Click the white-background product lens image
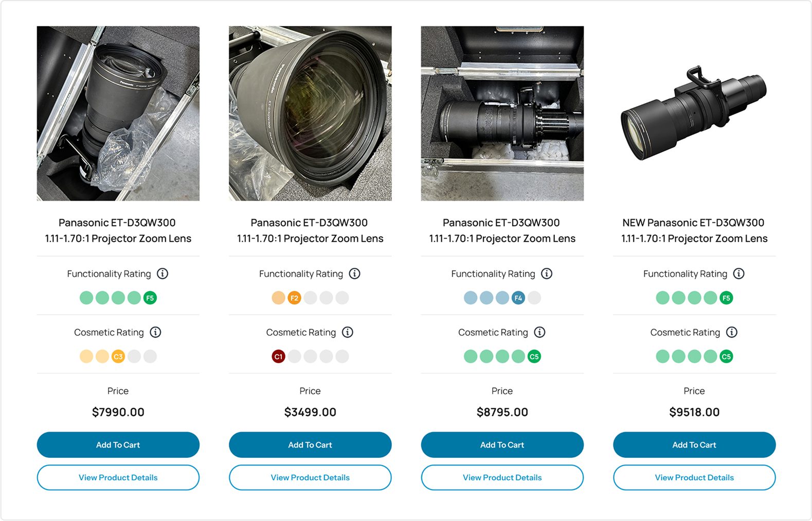Image resolution: width=812 pixels, height=521 pixels. pyautogui.click(x=694, y=114)
